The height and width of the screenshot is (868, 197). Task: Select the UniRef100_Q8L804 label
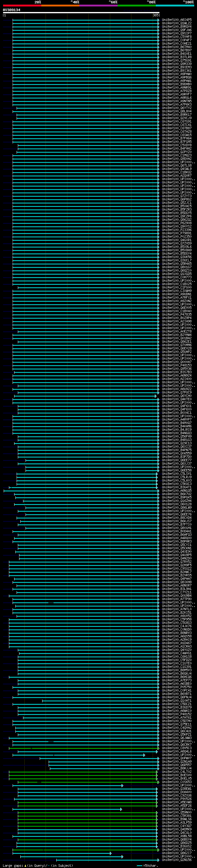coord(177,111)
